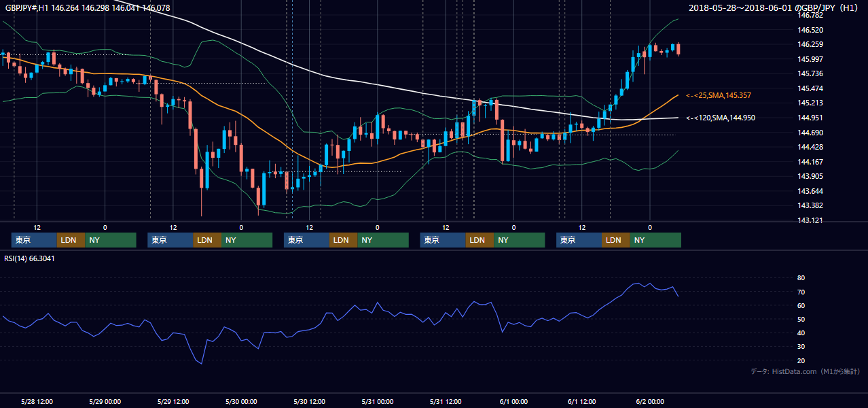Click RSI scale value 40
868x408 pixels.
801,333
